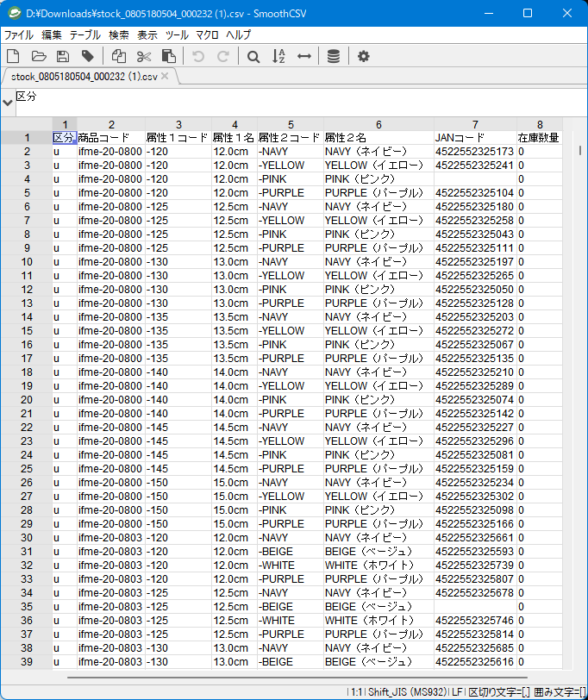The height and width of the screenshot is (700, 588).
Task: Click the Cut scissors icon
Action: click(144, 56)
